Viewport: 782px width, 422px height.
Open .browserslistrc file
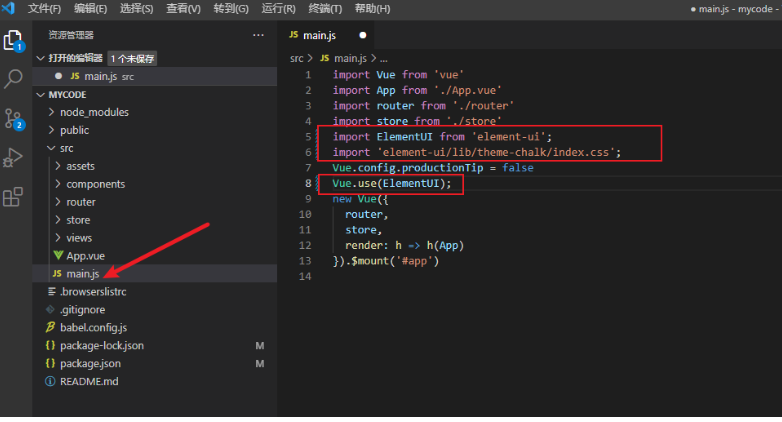(155, 291)
